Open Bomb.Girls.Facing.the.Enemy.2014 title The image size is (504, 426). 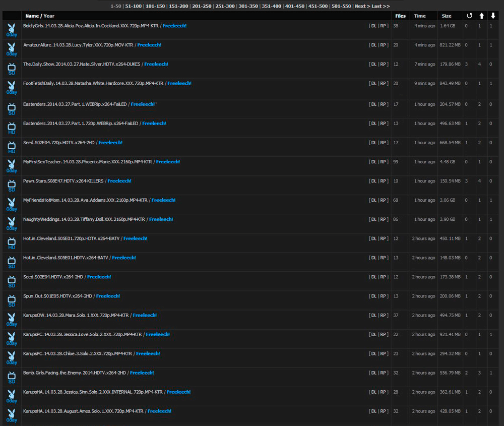75,373
